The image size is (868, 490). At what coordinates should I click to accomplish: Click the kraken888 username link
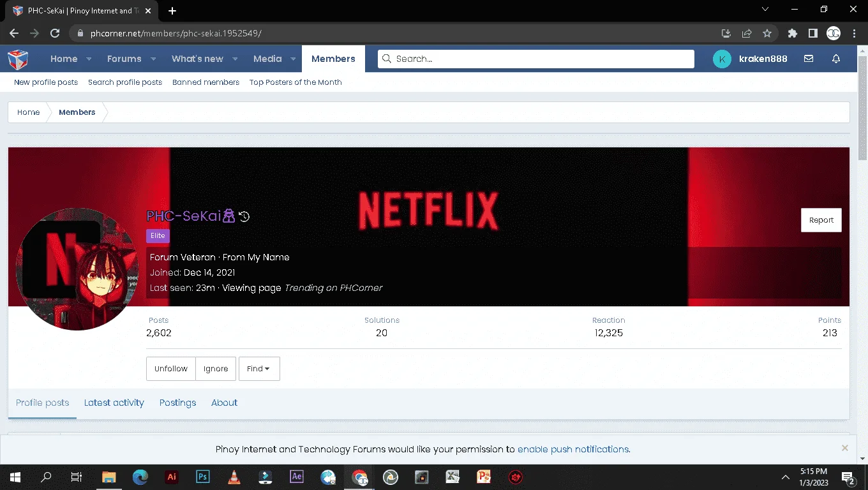pos(763,59)
